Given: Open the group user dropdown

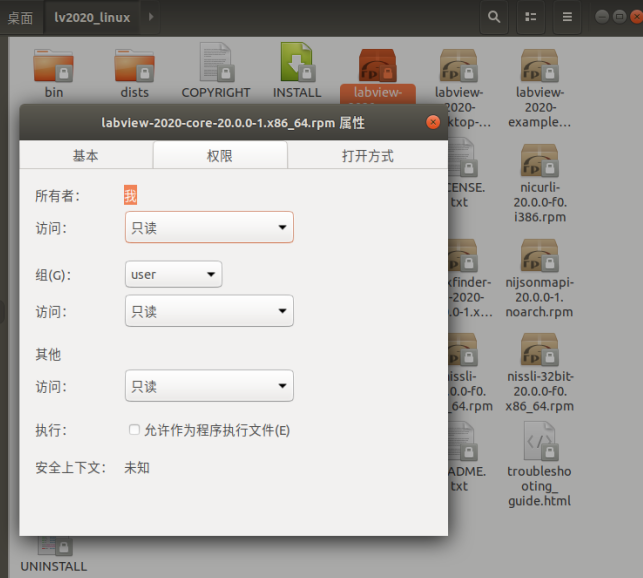Looking at the screenshot, I should 173,274.
